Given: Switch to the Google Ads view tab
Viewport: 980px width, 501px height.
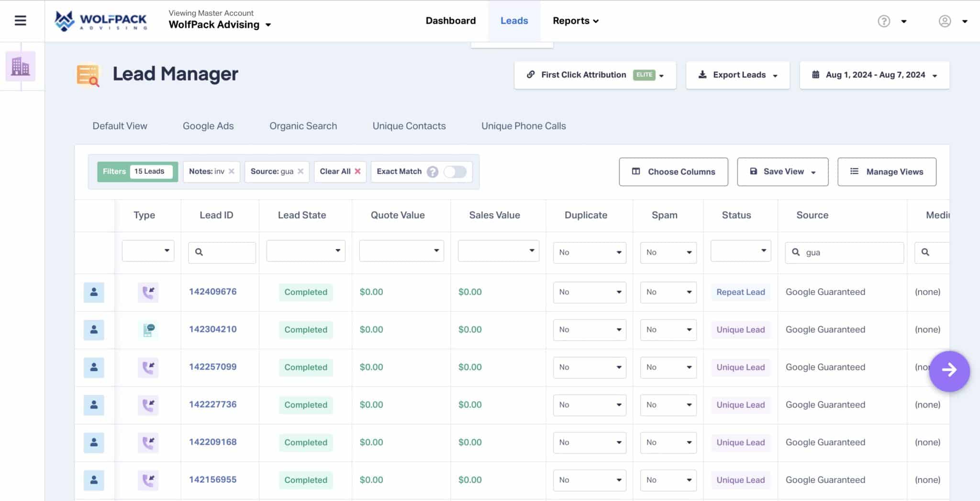Looking at the screenshot, I should click(208, 125).
